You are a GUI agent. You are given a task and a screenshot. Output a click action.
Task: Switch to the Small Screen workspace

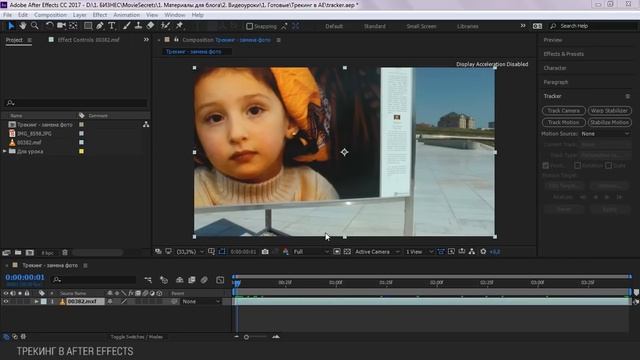pyautogui.click(x=421, y=26)
